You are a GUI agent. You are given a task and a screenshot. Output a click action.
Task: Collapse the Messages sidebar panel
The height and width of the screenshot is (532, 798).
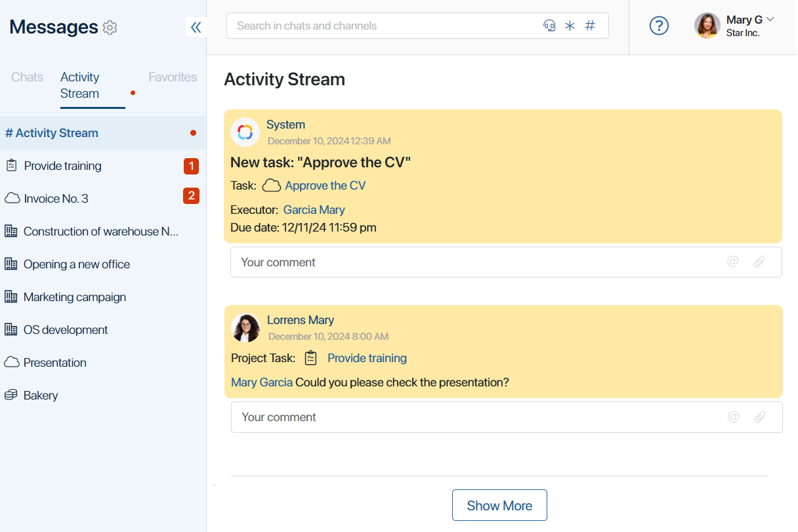point(196,27)
